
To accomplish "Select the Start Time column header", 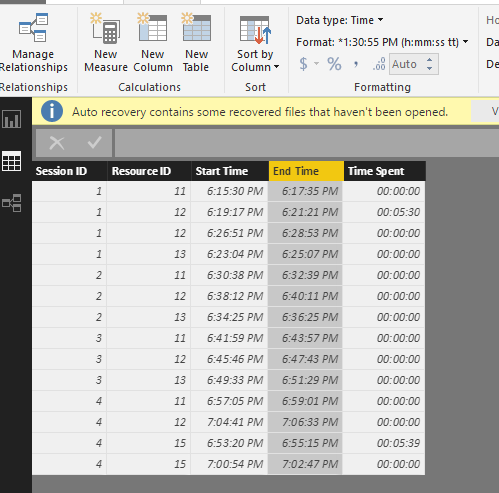I will (230, 171).
